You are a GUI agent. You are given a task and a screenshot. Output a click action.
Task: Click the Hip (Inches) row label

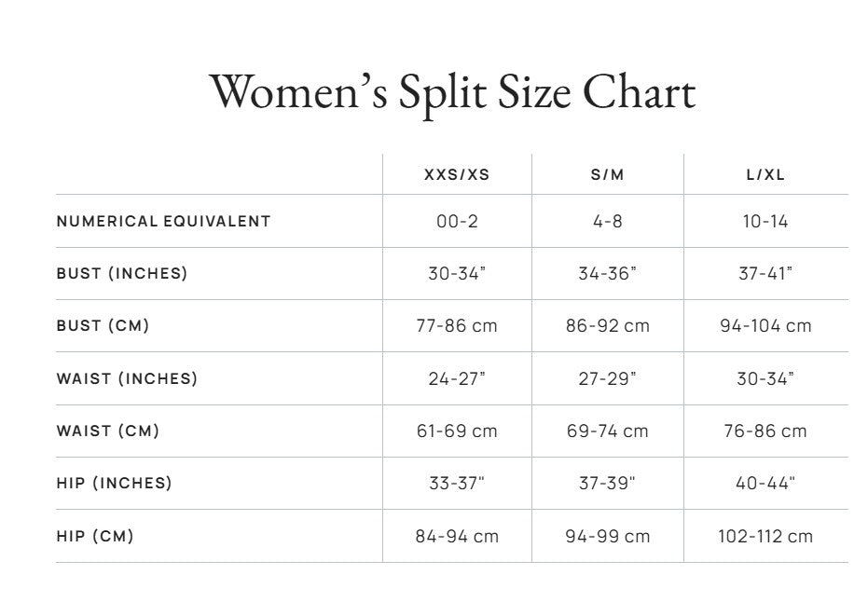[x=114, y=483]
